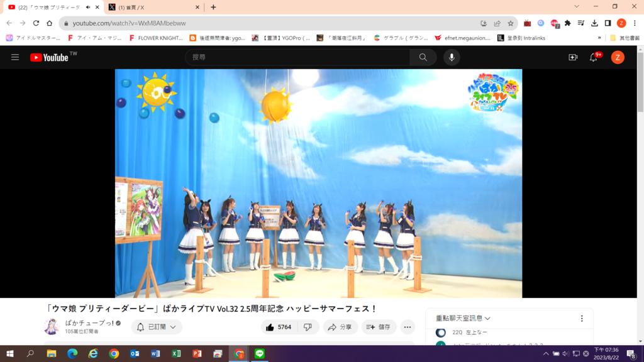Click the Share video button
Screen dimensions: 644x362
point(340,327)
